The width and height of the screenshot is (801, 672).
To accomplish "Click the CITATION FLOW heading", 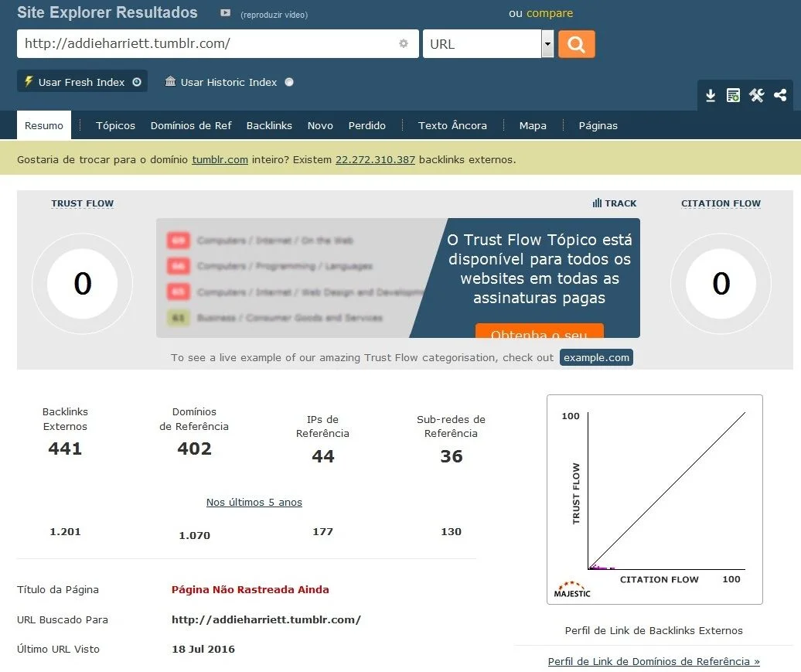I will 721,203.
